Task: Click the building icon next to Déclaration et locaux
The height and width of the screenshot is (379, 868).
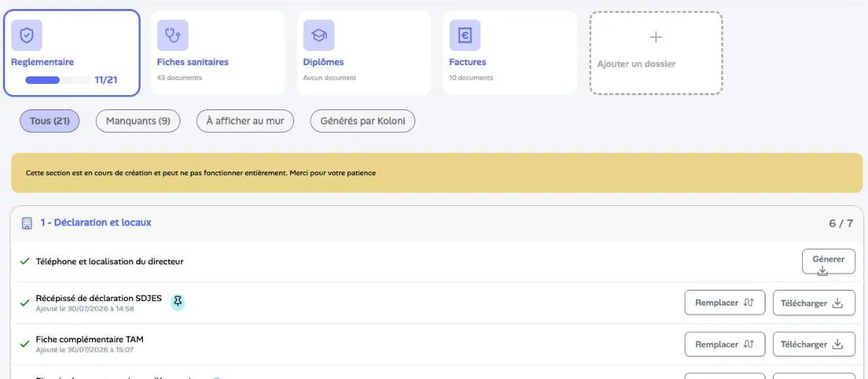Action: click(27, 223)
